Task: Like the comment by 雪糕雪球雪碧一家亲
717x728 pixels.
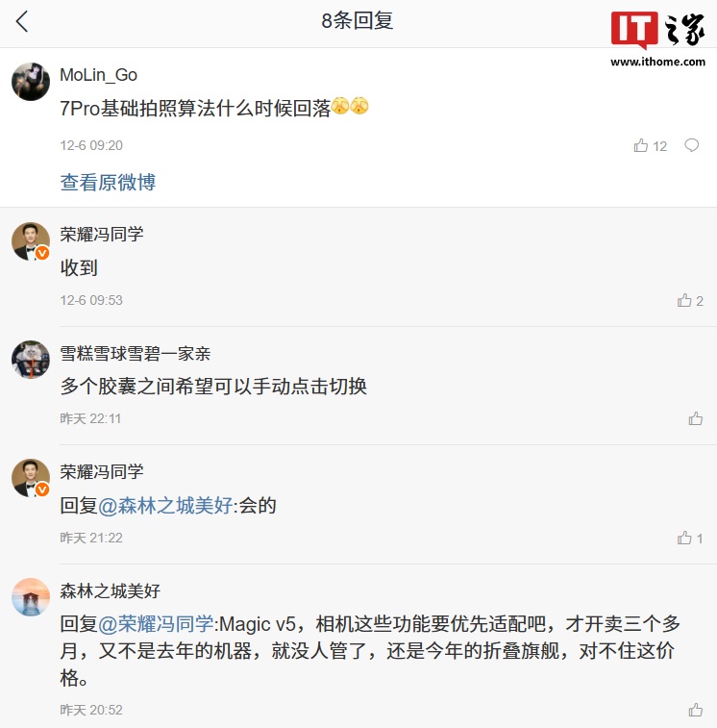Action: (695, 419)
